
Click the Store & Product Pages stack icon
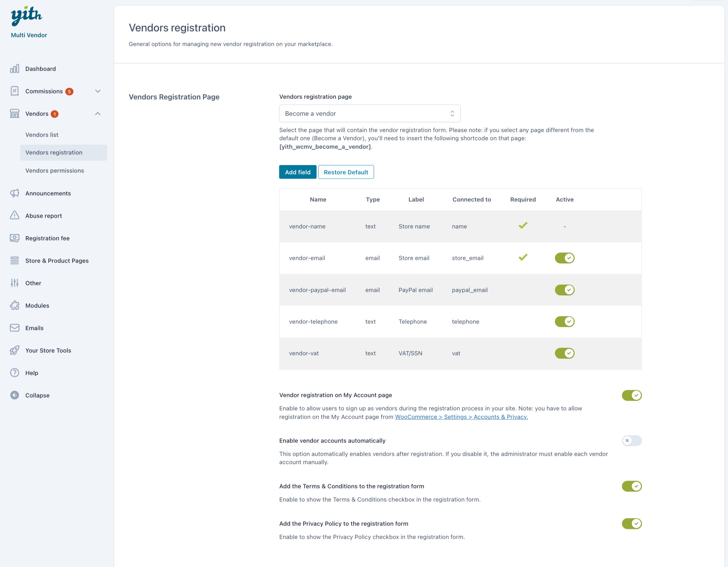pyautogui.click(x=15, y=261)
